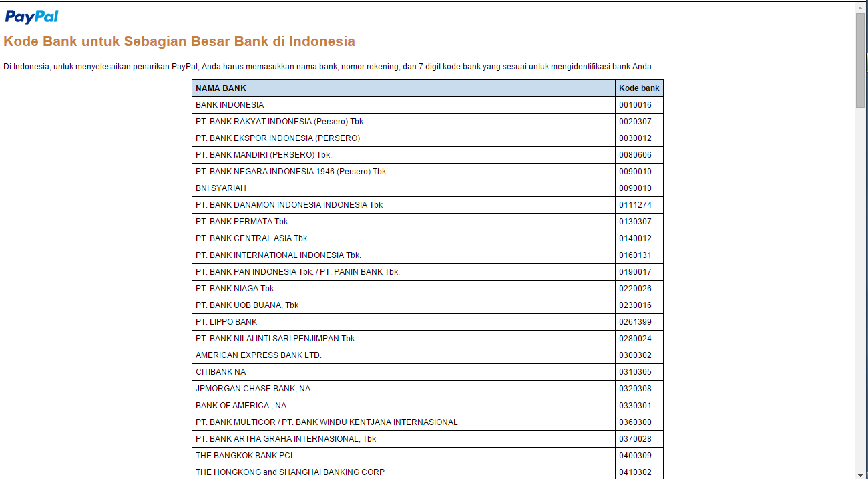868x479 pixels.
Task: Select bank code 0261399
Action: coord(635,322)
